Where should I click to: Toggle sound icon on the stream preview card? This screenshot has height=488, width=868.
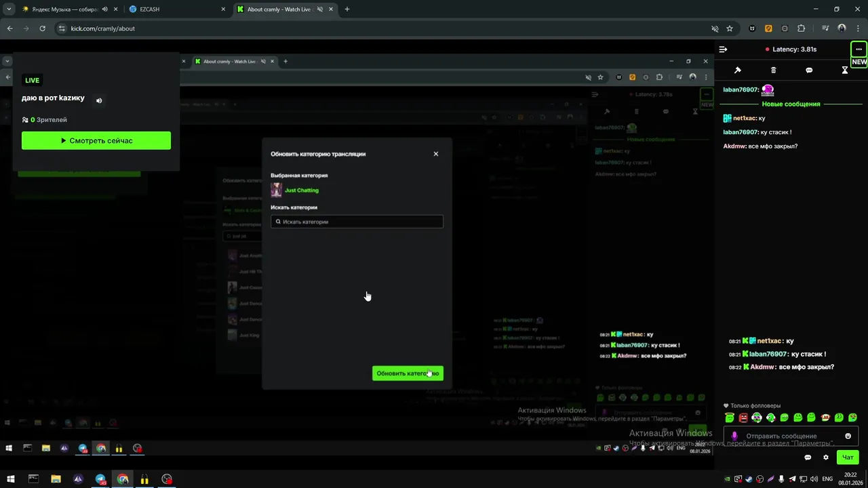99,100
